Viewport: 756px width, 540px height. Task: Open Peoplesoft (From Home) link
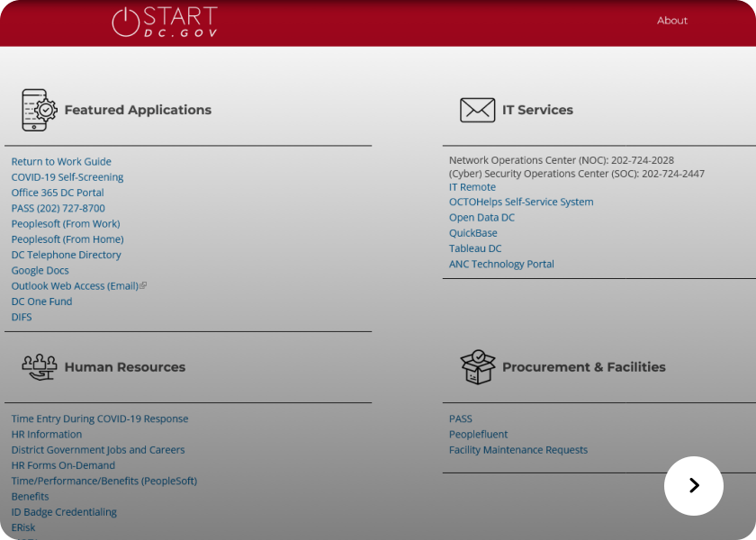(67, 239)
